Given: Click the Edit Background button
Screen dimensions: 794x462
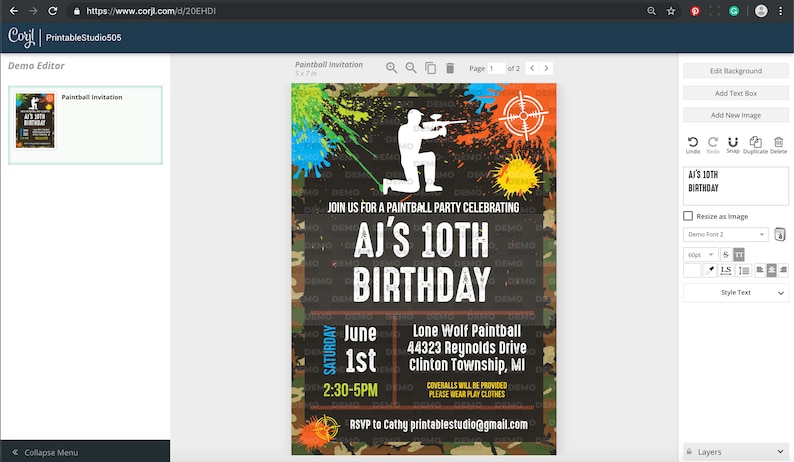Looking at the screenshot, I should pyautogui.click(x=736, y=71).
